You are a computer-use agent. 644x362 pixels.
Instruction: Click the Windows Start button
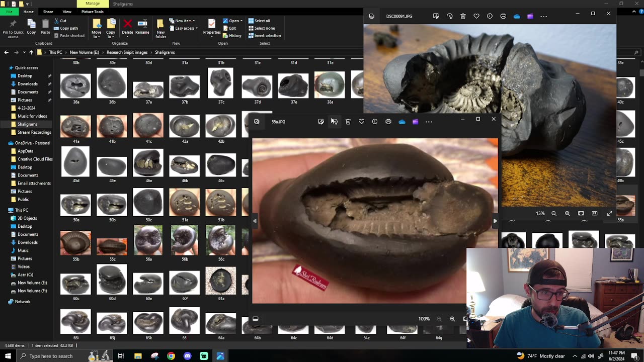(x=8, y=356)
